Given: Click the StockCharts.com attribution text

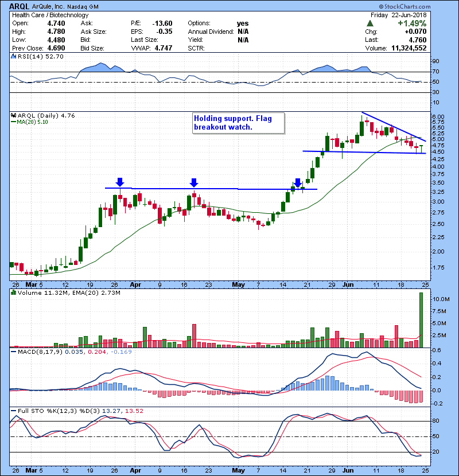Looking at the screenshot, I should (405, 6).
